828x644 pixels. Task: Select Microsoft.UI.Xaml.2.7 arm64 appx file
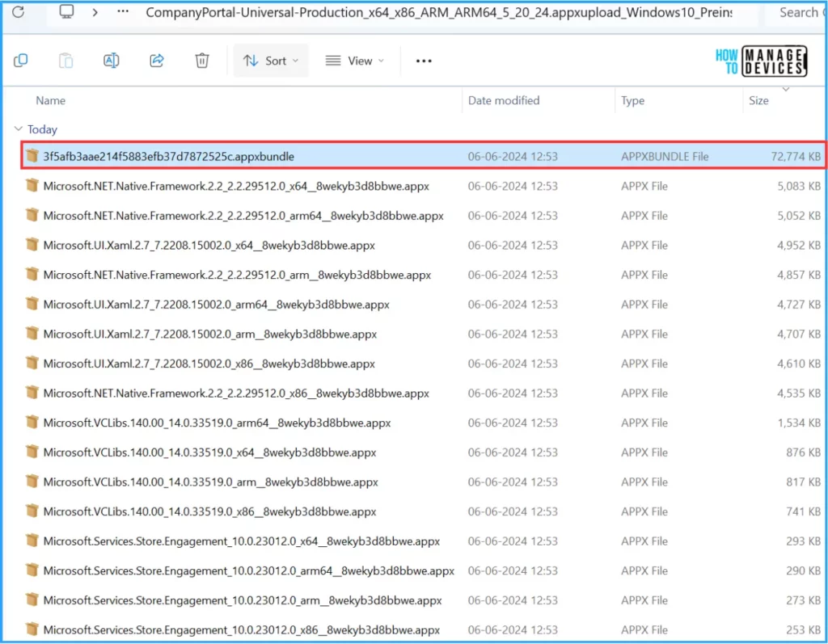coord(423,304)
